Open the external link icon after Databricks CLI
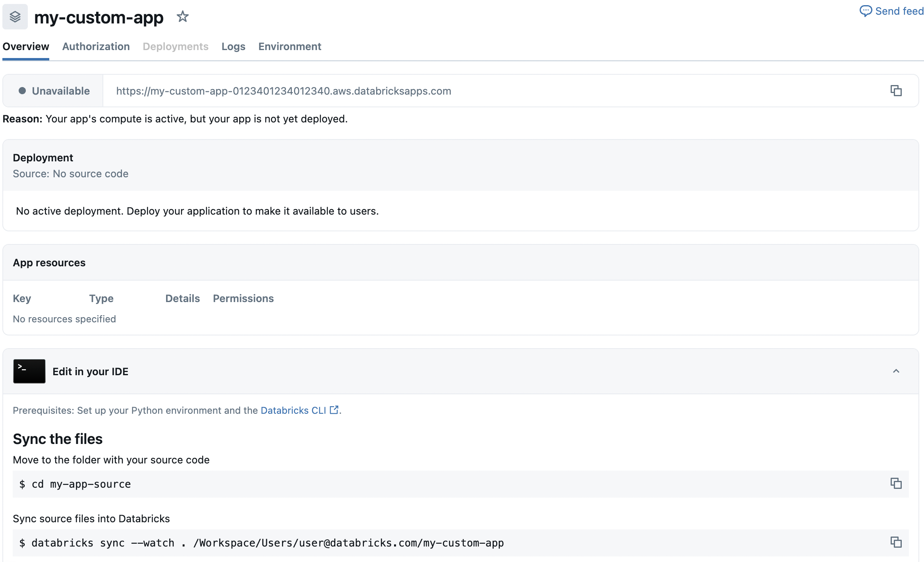The width and height of the screenshot is (924, 562). (x=334, y=409)
